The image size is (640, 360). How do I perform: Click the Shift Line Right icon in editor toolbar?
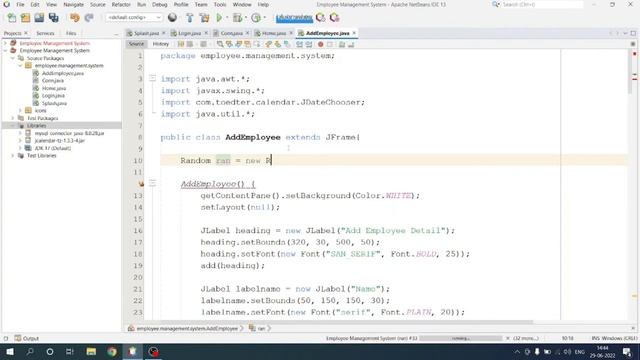(309, 44)
